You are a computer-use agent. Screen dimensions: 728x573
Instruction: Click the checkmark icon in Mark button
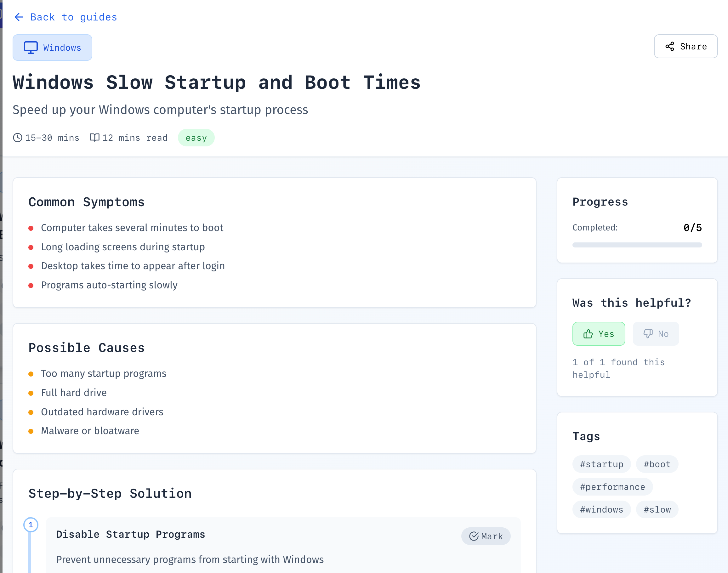click(474, 536)
